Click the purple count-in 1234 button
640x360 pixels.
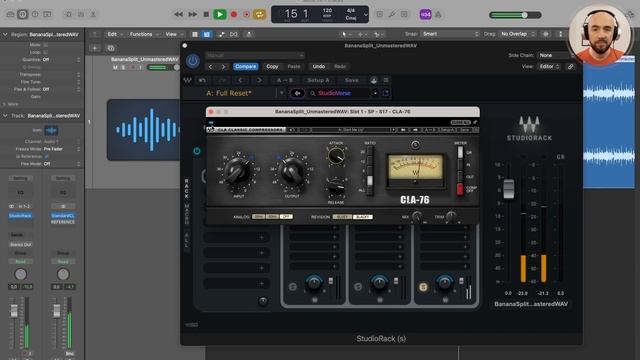pos(425,14)
